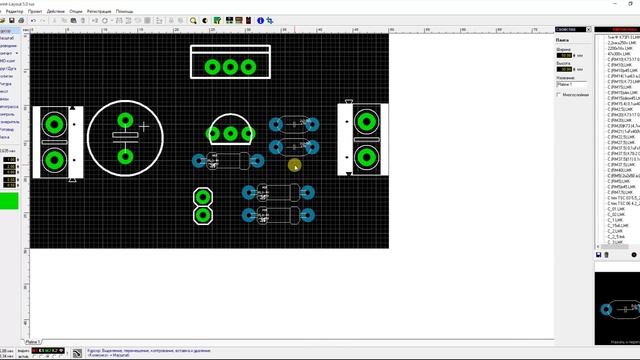Click the print toolbar icon
Screen dimensions: 640x360
pyautogui.click(x=21, y=20)
